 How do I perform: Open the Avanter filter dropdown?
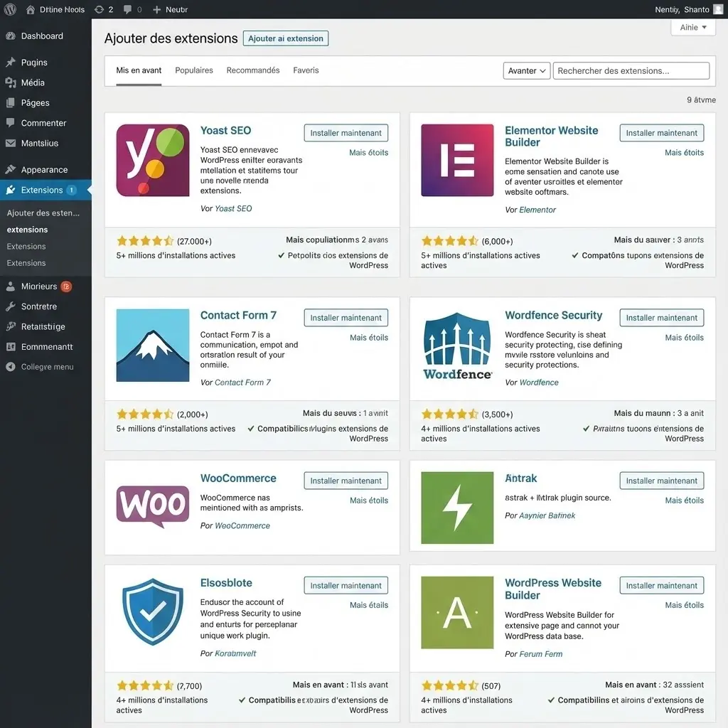tap(526, 70)
